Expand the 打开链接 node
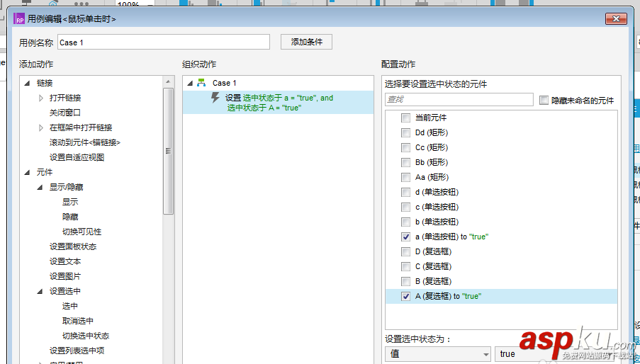640x364 pixels. tap(40, 98)
